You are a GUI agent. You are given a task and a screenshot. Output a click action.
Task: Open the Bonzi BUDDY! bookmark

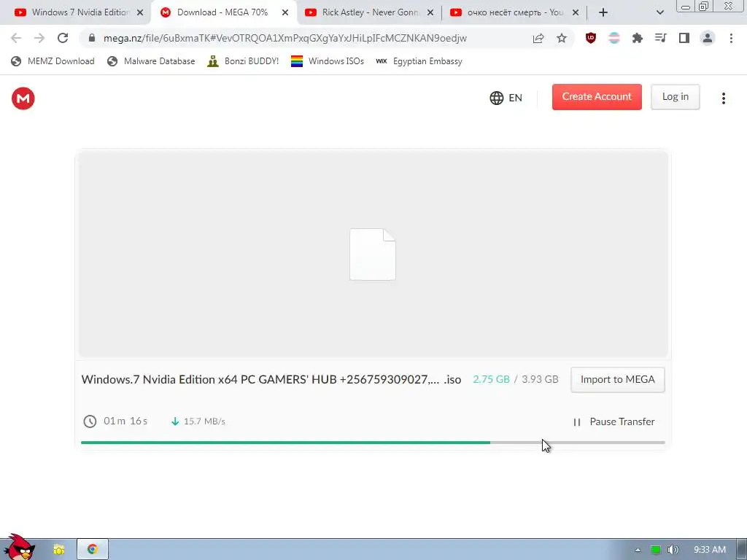[243, 61]
